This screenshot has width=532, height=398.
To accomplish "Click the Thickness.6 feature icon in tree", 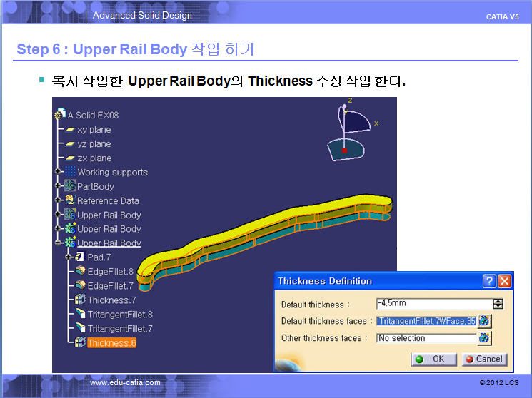I will [80, 343].
